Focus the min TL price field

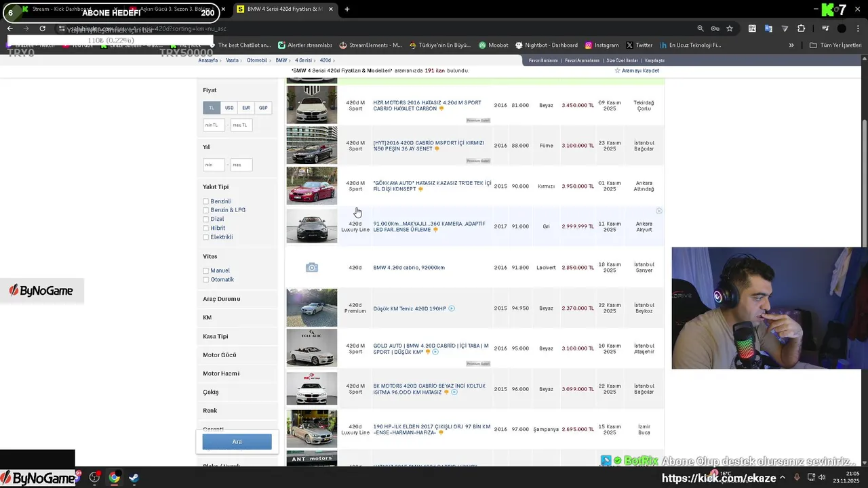pyautogui.click(x=214, y=125)
